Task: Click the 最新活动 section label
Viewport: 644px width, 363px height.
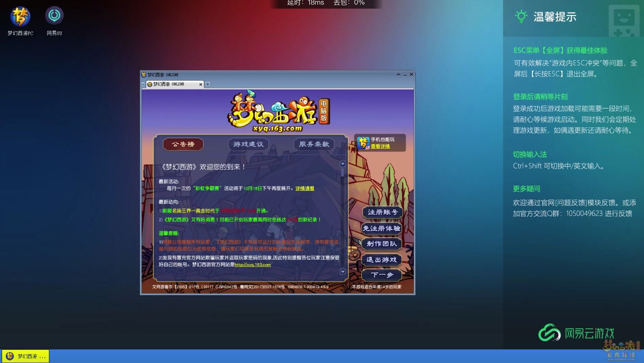Action: 169,181
